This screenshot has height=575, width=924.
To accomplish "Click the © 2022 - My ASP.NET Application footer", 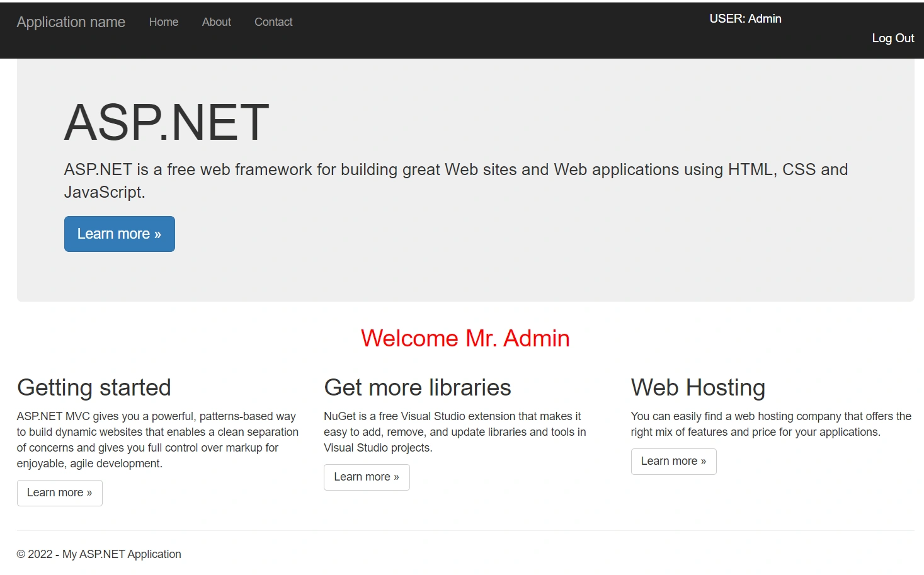I will click(99, 554).
